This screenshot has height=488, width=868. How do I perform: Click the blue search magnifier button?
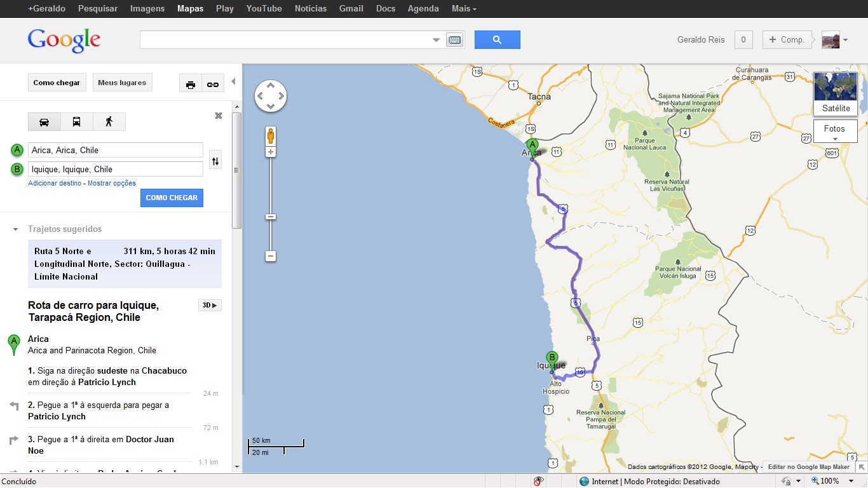tap(497, 39)
